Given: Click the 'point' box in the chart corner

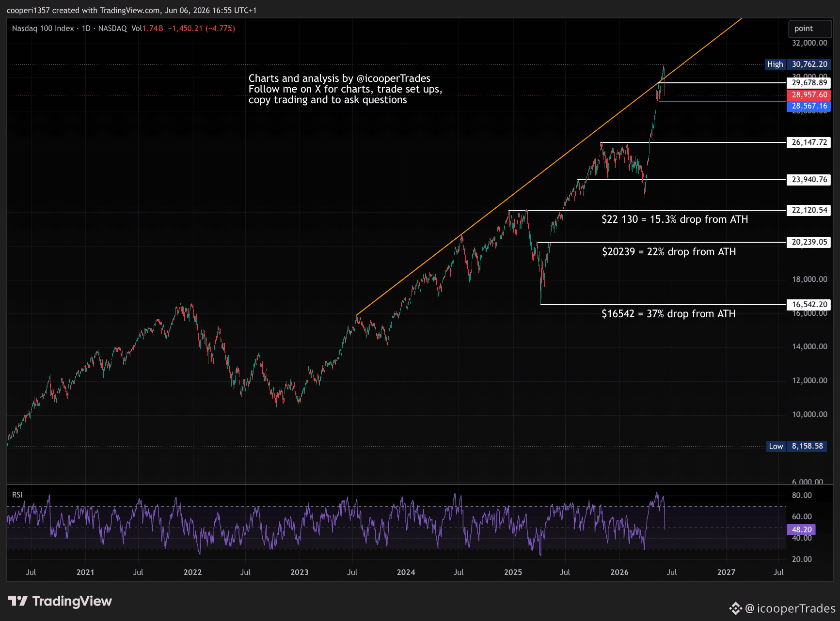Looking at the screenshot, I should (x=810, y=29).
